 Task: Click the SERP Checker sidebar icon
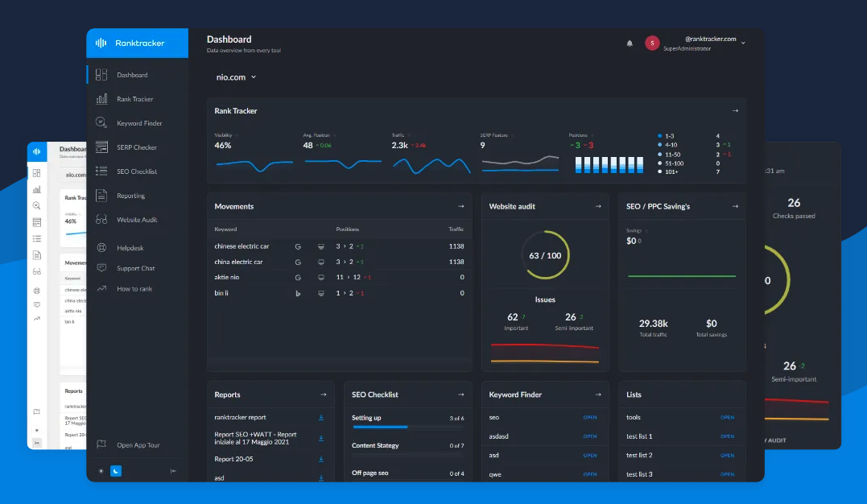[x=101, y=147]
